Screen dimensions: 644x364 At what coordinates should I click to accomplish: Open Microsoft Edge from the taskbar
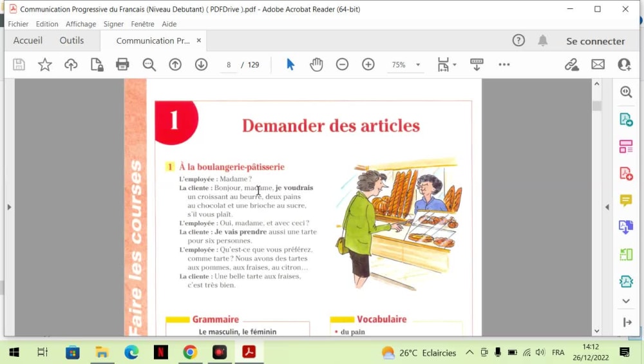pos(131,352)
